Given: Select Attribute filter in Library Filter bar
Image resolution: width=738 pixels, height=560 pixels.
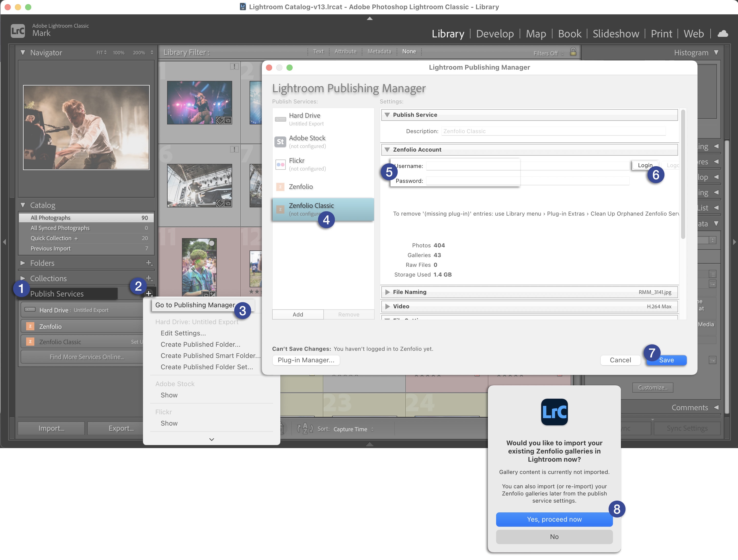Looking at the screenshot, I should [x=345, y=51].
